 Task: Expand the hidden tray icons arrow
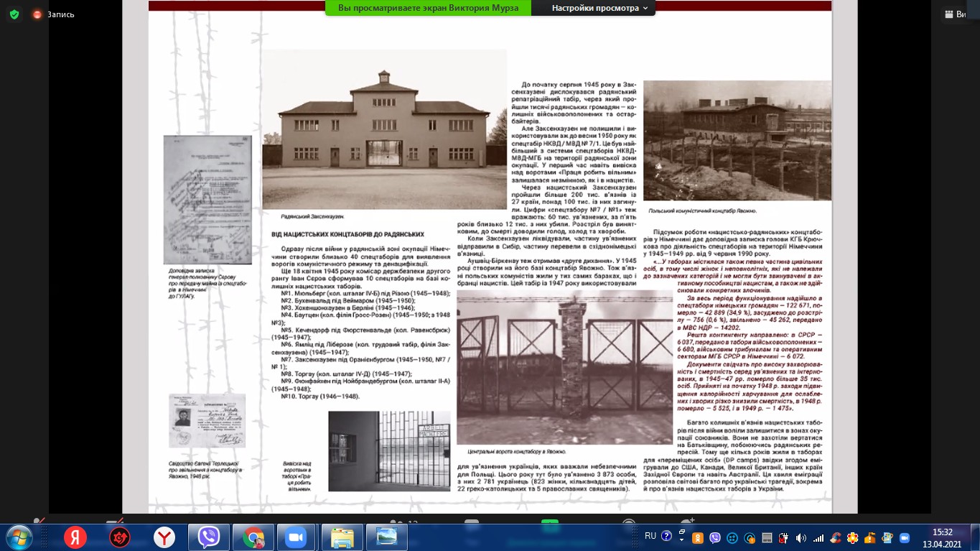point(681,537)
